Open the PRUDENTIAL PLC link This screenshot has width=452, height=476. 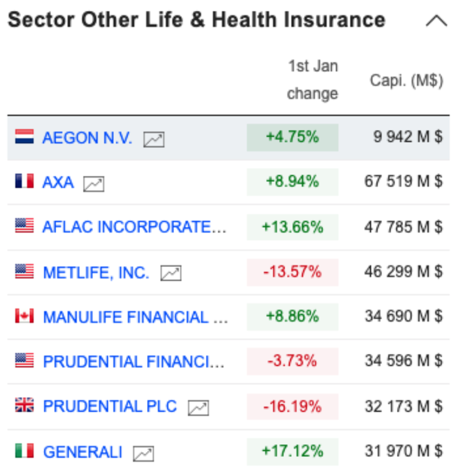(x=110, y=406)
